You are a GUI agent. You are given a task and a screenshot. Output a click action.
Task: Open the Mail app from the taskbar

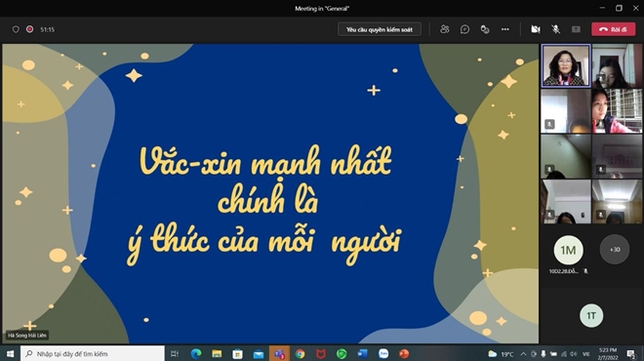click(259, 353)
